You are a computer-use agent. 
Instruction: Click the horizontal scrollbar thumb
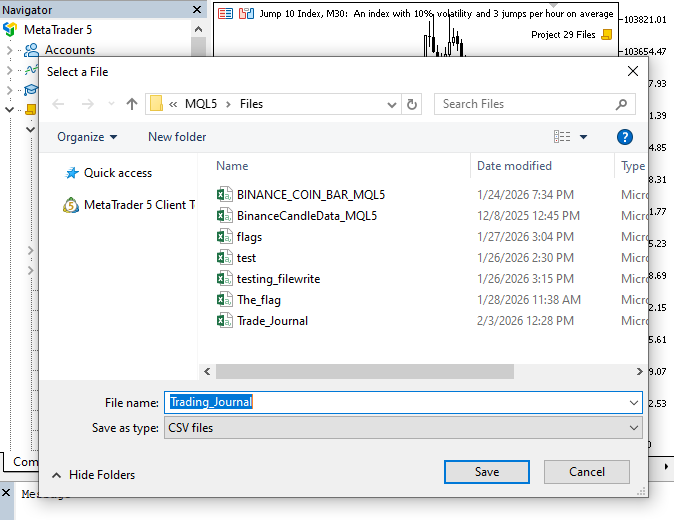click(365, 371)
